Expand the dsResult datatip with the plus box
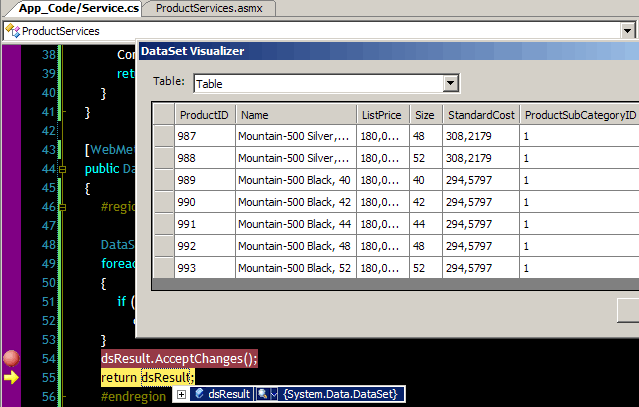The image size is (639, 407). [182, 395]
